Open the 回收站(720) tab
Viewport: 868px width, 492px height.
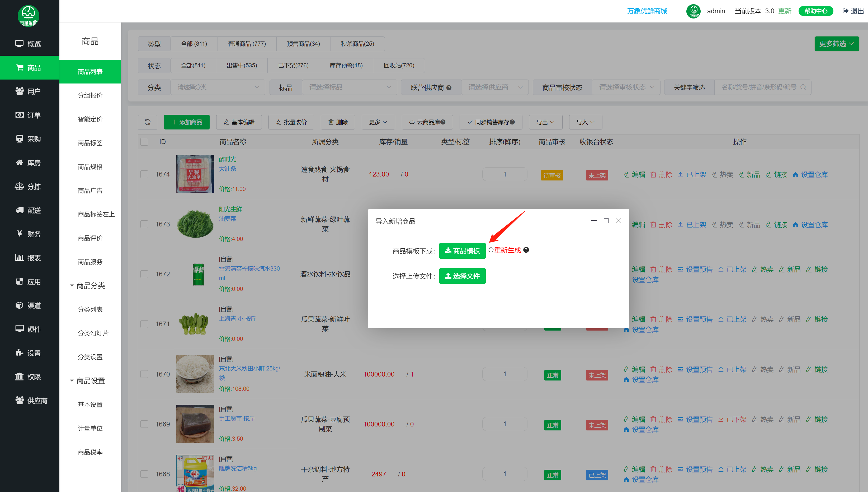[x=399, y=66]
